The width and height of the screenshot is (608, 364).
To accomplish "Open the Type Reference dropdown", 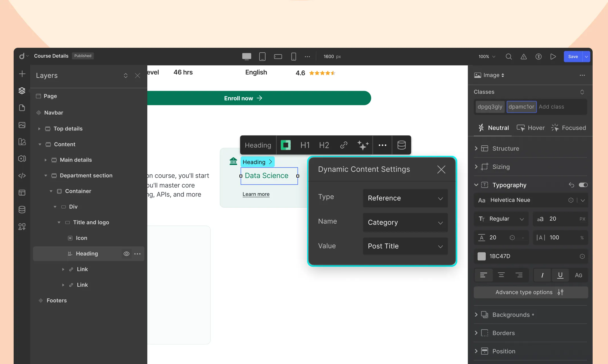I will pos(405,198).
